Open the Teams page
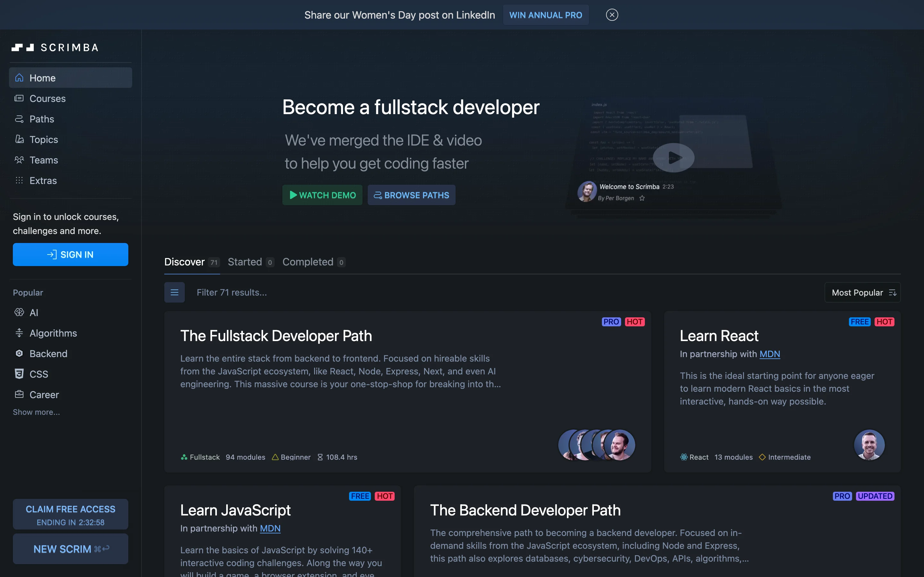This screenshot has height=577, width=924. click(44, 160)
